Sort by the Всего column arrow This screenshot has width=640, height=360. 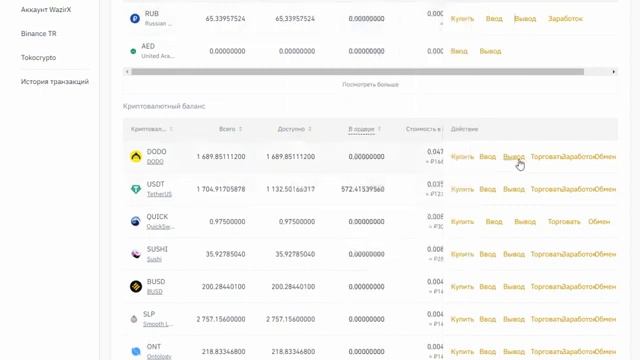(x=240, y=129)
